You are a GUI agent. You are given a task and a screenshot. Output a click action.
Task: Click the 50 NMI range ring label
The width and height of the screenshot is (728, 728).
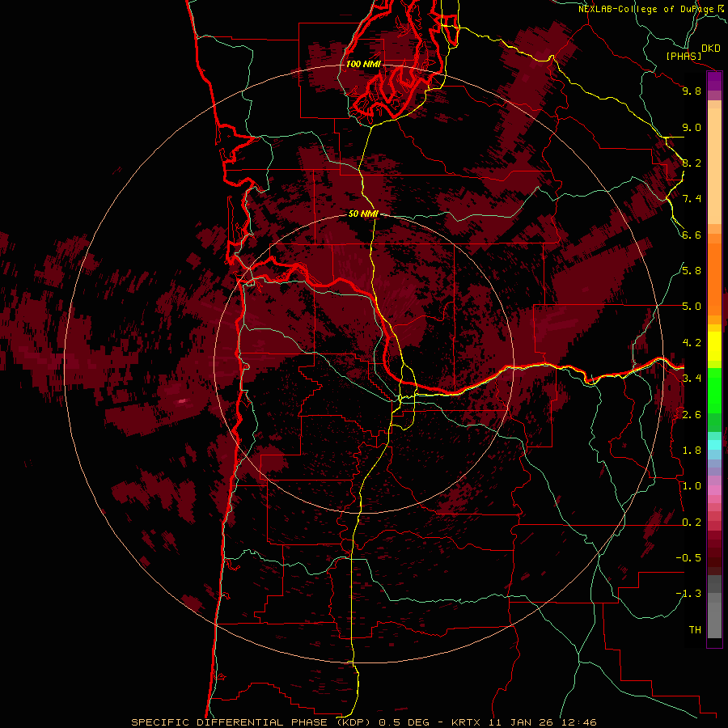pyautogui.click(x=363, y=214)
